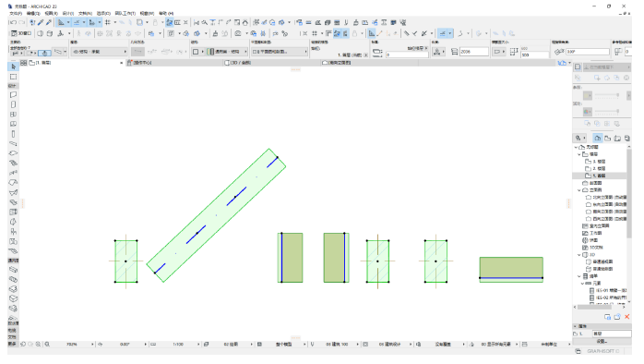Click the Redo arrow icon
The width and height of the screenshot is (644, 364).
[22, 22]
